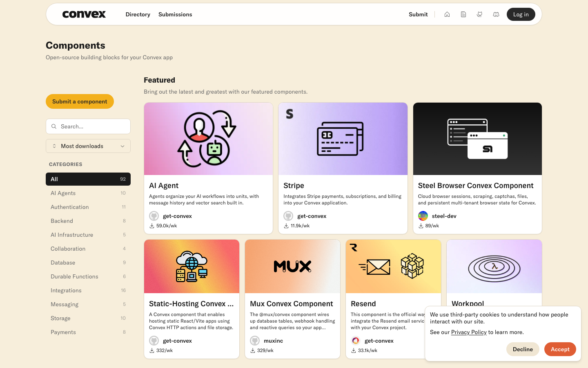Screen dimensions: 588x368
Task: Click the download icon next to 89/wk
Action: click(421, 226)
